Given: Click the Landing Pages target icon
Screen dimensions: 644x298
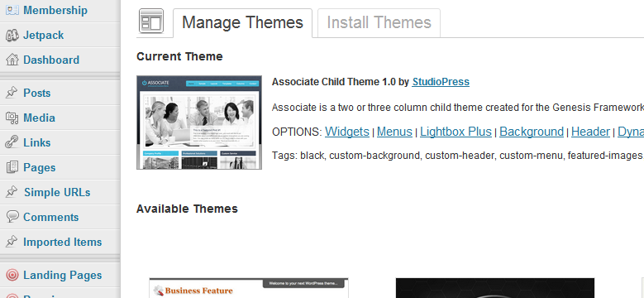Looking at the screenshot, I should (12, 275).
